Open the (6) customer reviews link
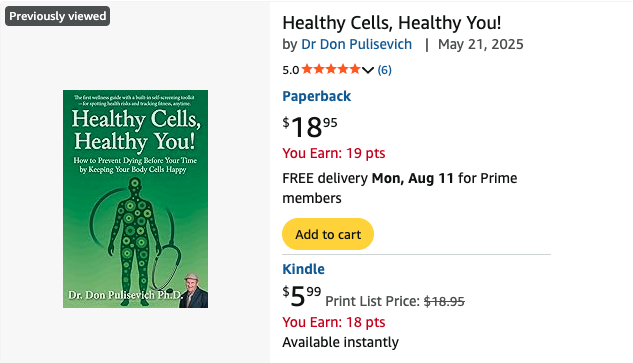Viewport: 633px width, 363px height. pyautogui.click(x=384, y=70)
